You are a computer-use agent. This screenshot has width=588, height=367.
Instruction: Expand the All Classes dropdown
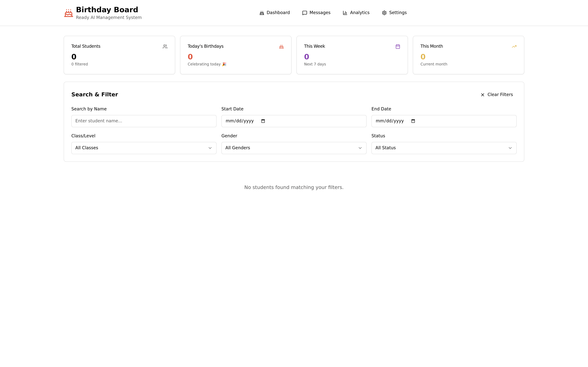coord(144,148)
